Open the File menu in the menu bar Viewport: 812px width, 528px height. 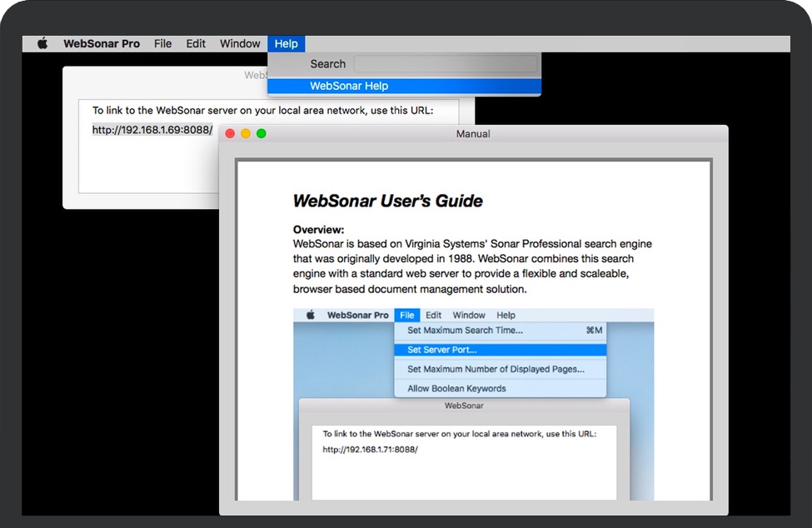pos(162,42)
